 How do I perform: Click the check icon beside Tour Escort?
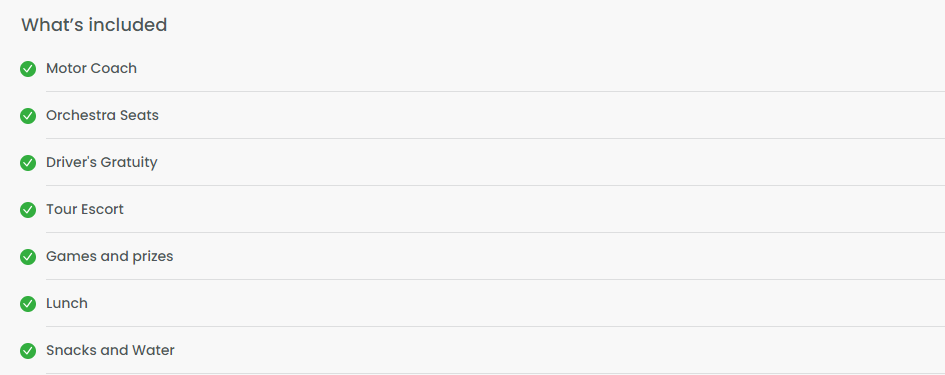pyautogui.click(x=28, y=210)
